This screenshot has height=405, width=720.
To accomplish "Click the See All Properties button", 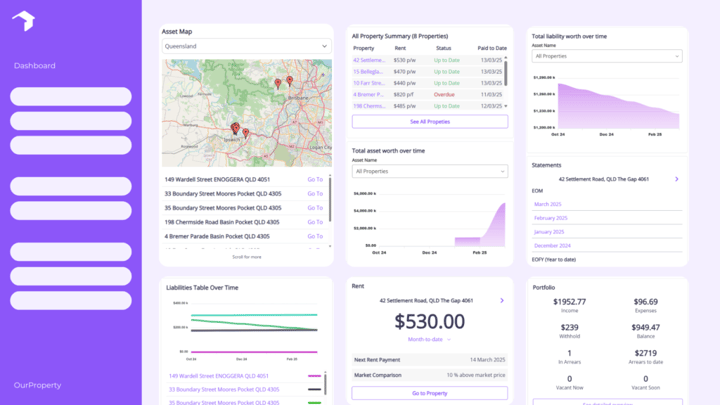I will click(430, 122).
